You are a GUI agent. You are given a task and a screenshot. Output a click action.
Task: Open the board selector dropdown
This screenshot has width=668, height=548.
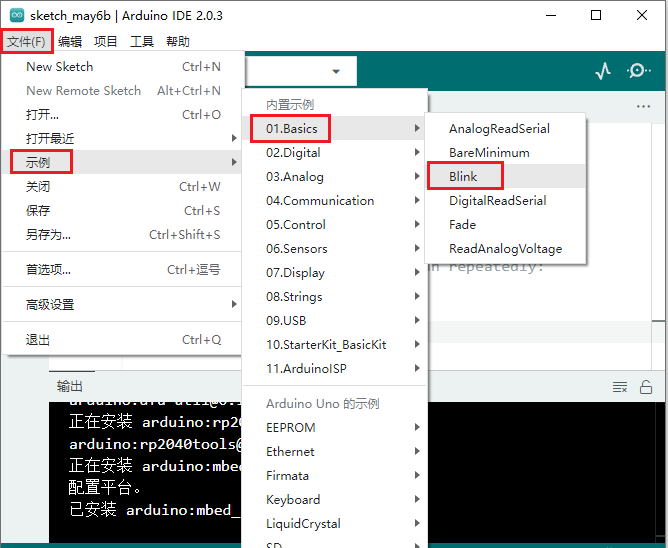(301, 71)
